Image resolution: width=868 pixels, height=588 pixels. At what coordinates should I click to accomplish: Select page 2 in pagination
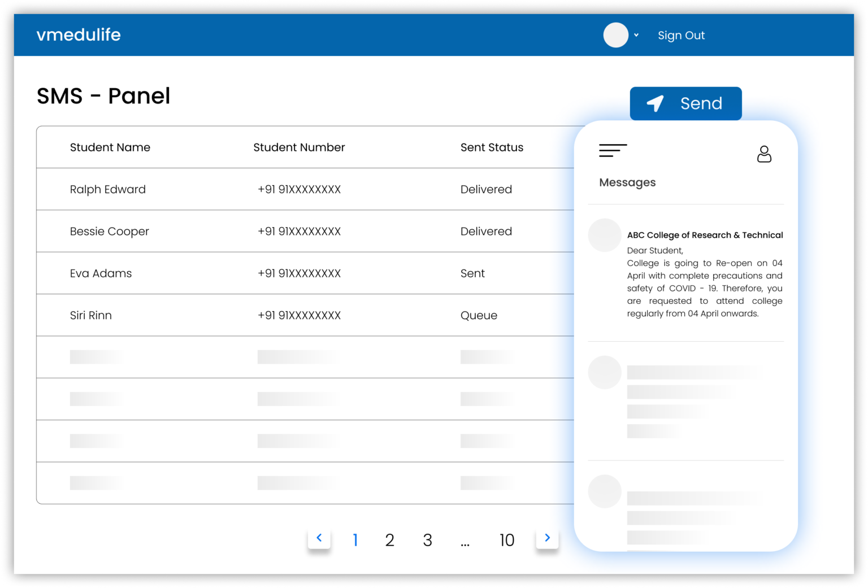(x=390, y=540)
